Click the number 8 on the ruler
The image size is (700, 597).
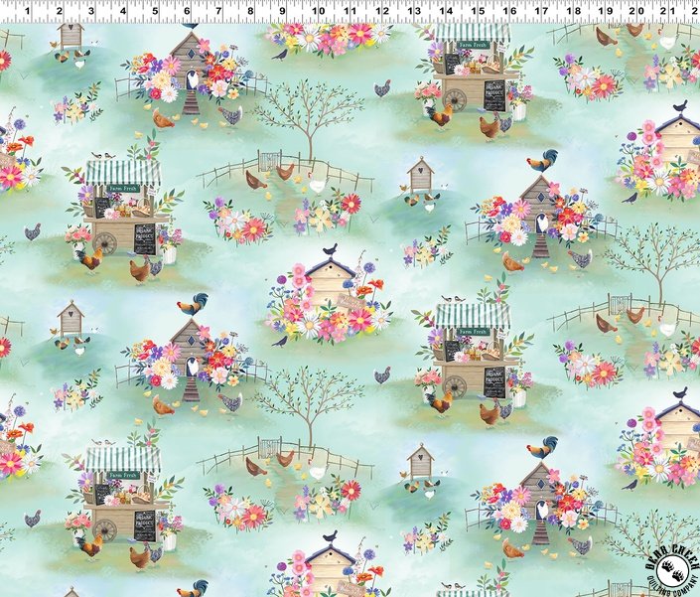(252, 12)
